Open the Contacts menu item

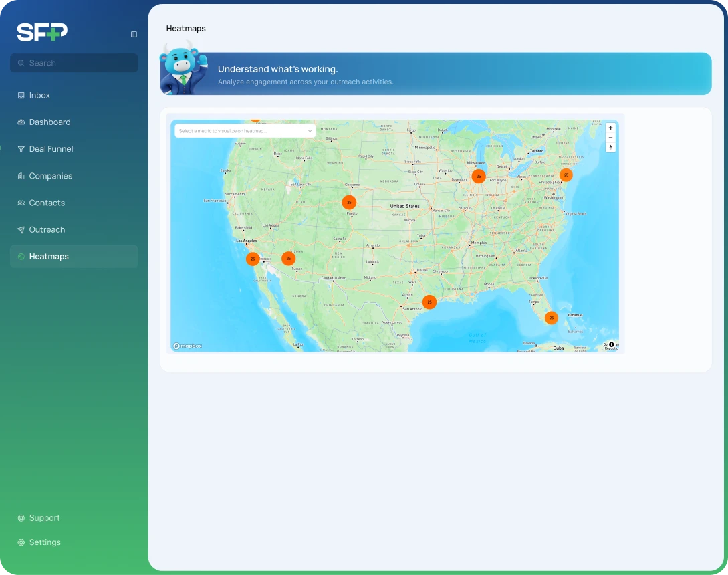click(x=47, y=203)
